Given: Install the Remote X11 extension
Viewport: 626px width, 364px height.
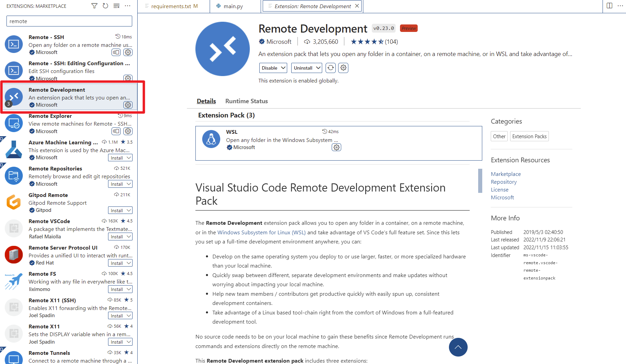Looking at the screenshot, I should pyautogui.click(x=117, y=342).
